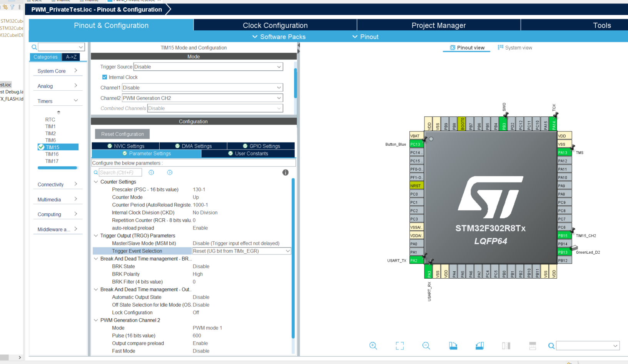Click the Search (Ctrl+F) parameter field
628x364 pixels.
click(x=120, y=172)
